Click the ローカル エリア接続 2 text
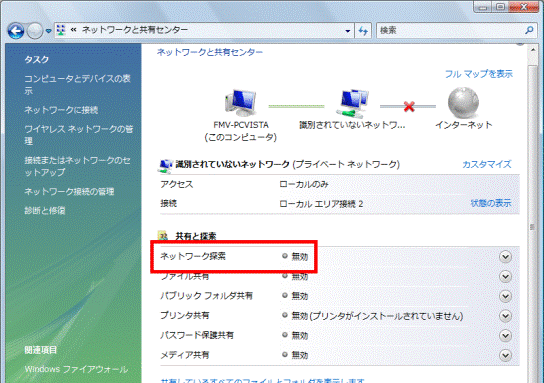The height and width of the screenshot is (383, 544). [321, 204]
